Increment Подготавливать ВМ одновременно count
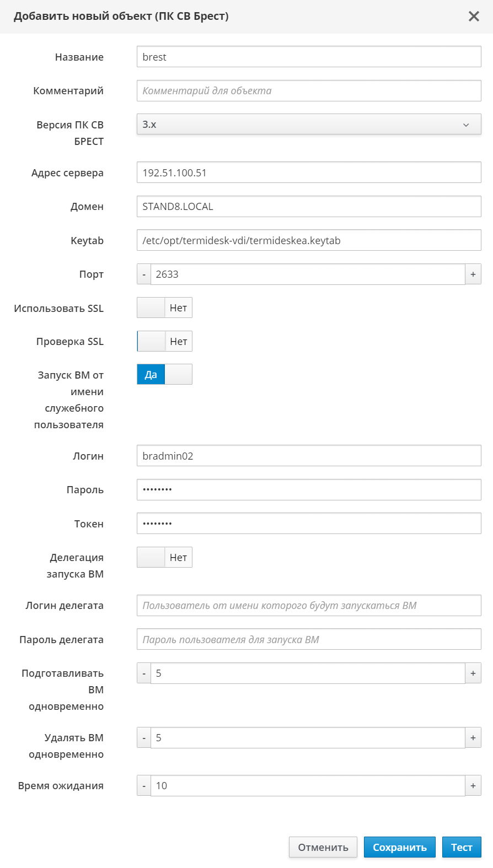Viewport: 493px width, 868px height. [x=473, y=673]
